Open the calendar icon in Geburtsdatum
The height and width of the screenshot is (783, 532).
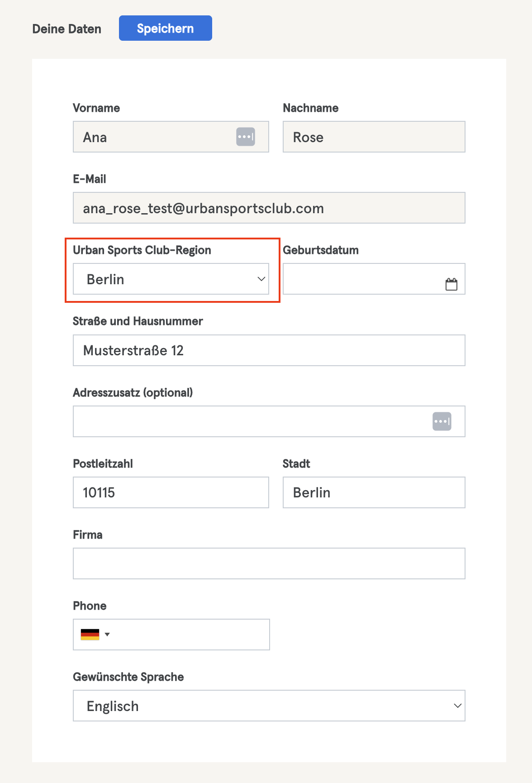451,284
